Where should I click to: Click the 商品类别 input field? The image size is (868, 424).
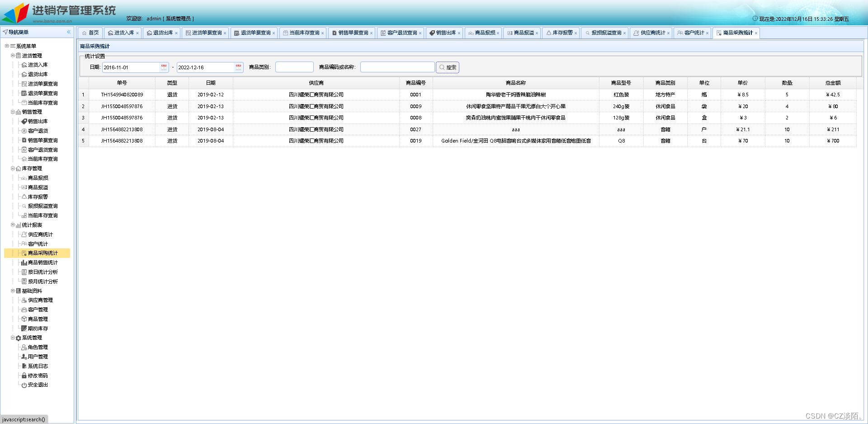(x=294, y=67)
